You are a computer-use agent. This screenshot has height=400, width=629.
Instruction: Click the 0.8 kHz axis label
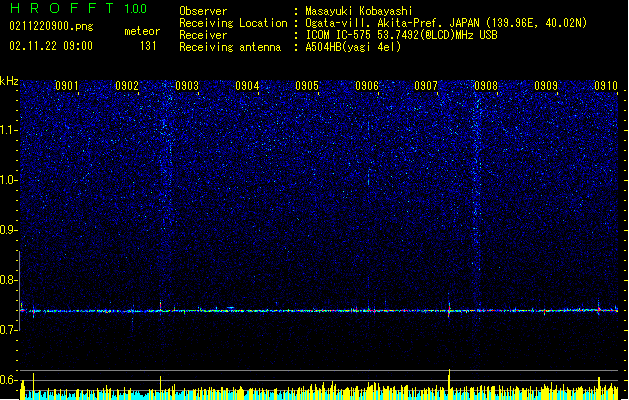point(9,280)
